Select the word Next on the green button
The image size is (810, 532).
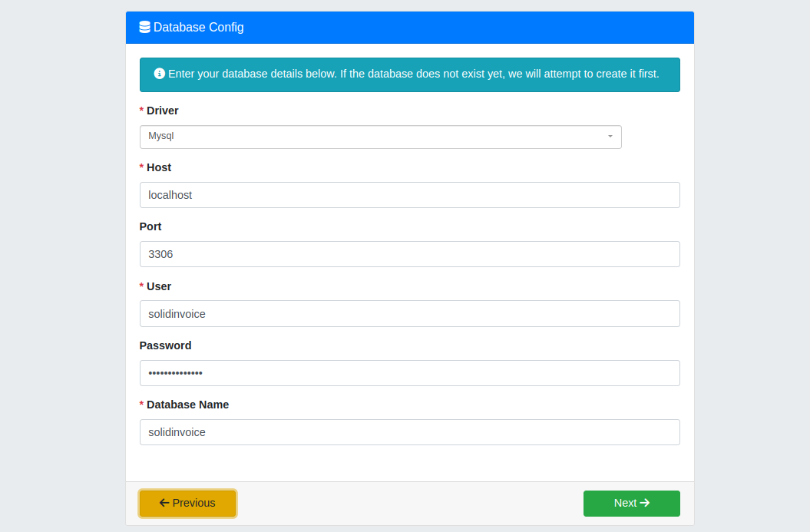(x=625, y=503)
